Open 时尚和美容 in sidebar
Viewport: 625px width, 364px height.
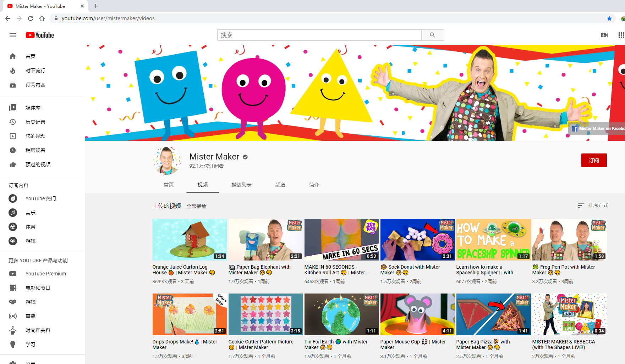point(43,330)
